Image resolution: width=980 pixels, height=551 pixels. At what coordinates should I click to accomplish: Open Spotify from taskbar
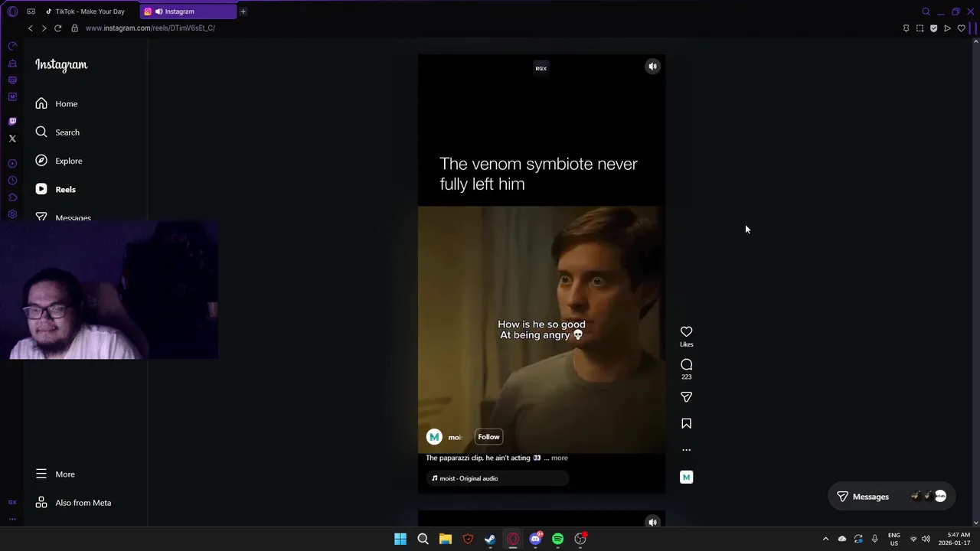tap(558, 540)
